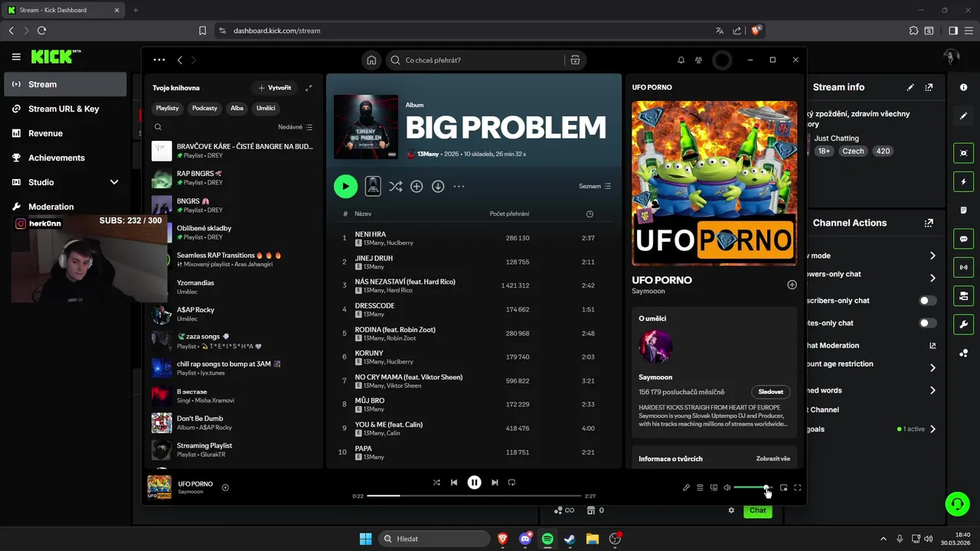The image size is (980, 551).
Task: Download the BIG PROBLEM album
Action: pos(438,186)
